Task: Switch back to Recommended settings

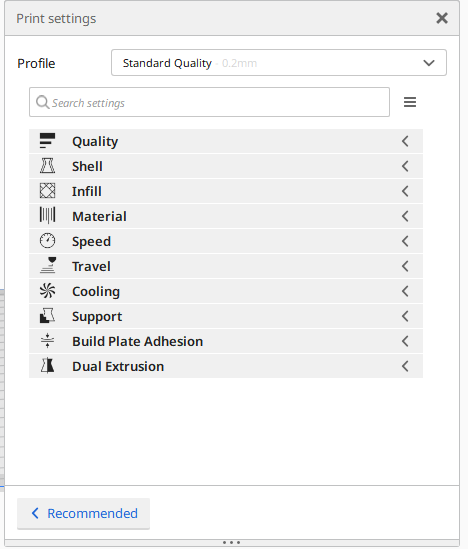Action: click(83, 514)
